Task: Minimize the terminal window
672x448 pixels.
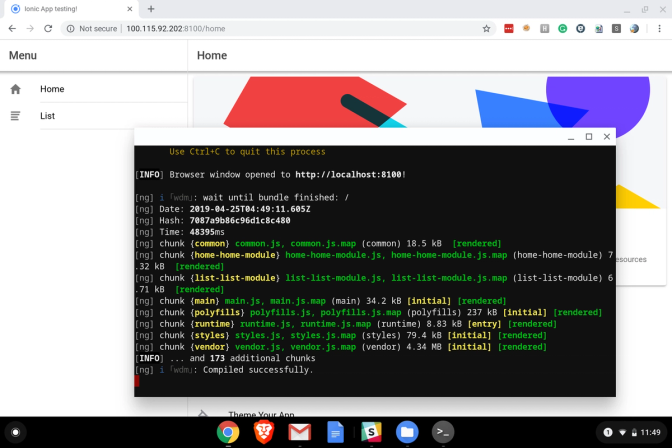Action: point(571,137)
